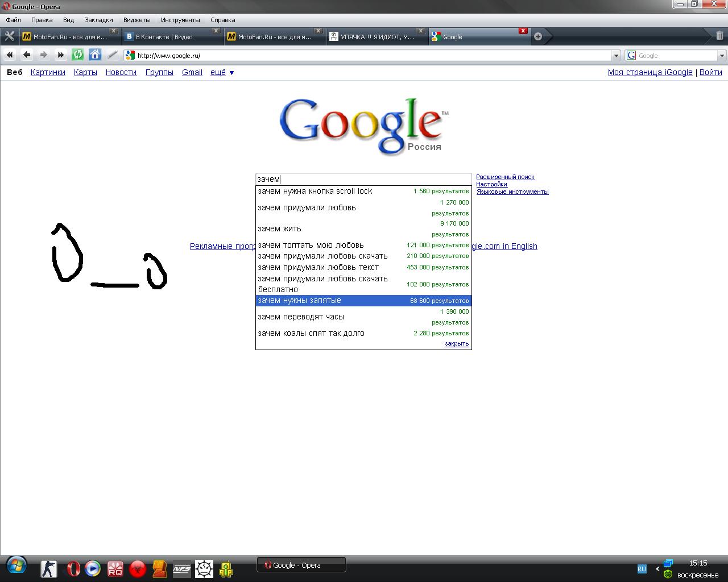Open the Картинки link

(48, 72)
